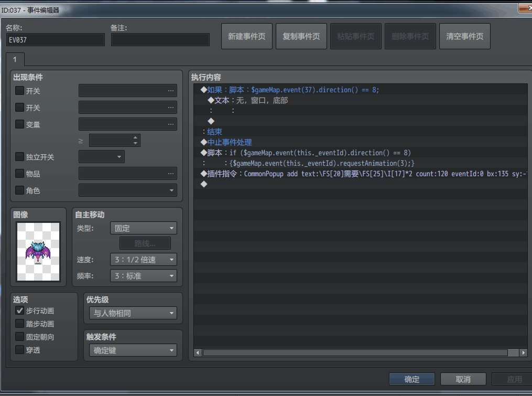
Task: Check the 穿透 option
Action: pos(20,349)
